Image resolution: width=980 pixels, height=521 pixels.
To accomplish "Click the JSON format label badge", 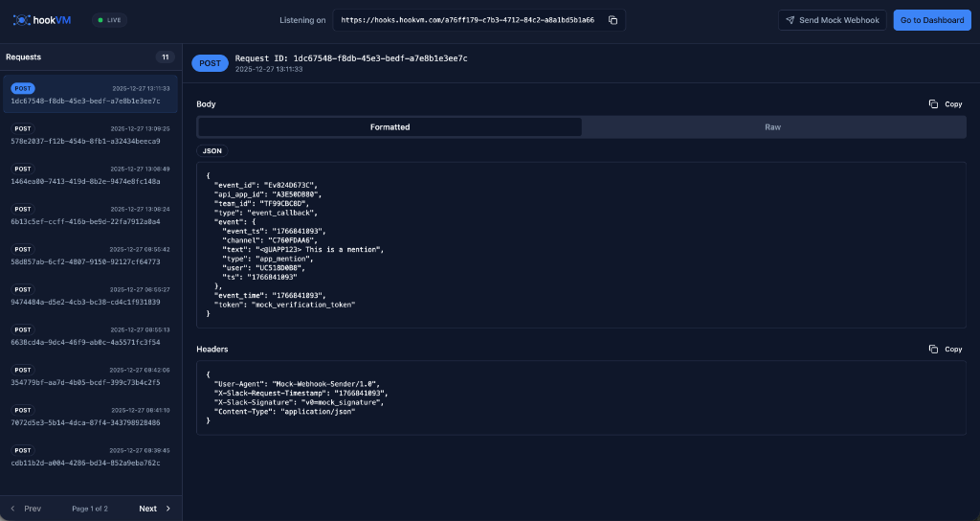I will pyautogui.click(x=212, y=151).
